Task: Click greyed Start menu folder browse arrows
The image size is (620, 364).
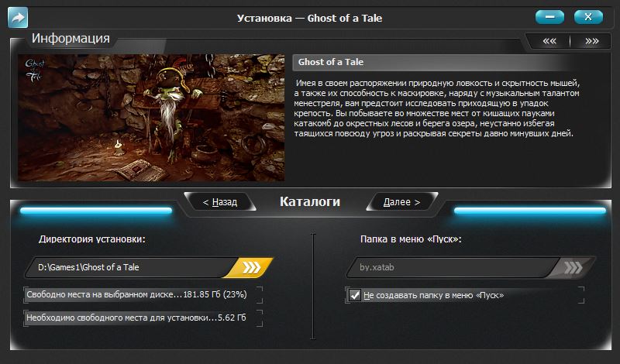Action: click(573, 267)
